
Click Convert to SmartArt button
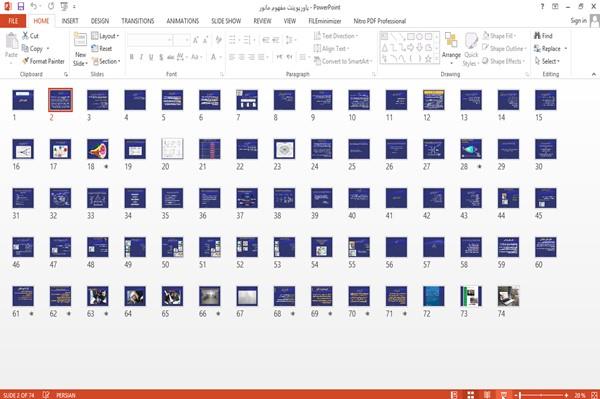pyautogui.click(x=342, y=61)
